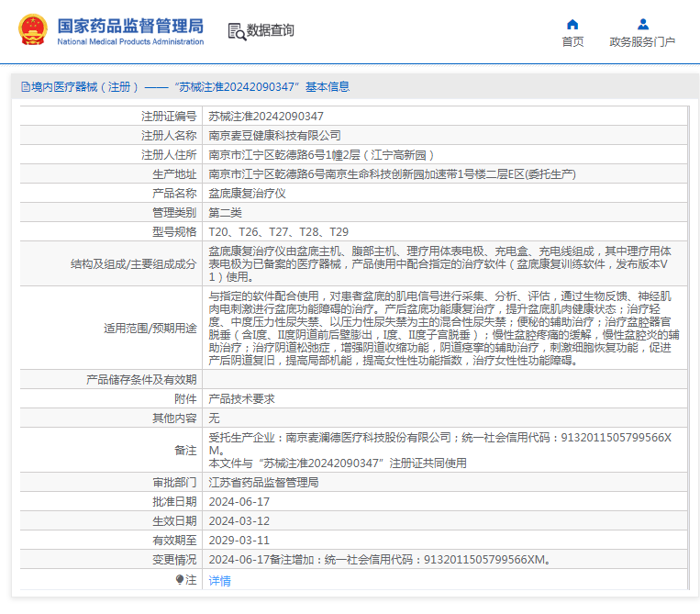Go to 首页 text link
This screenshot has width=700, height=614.
572,42
